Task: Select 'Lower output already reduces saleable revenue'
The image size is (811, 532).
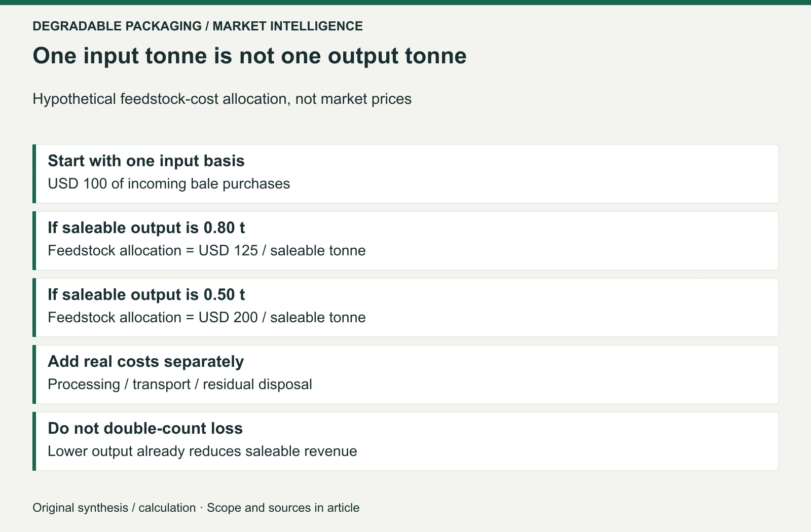Action: pyautogui.click(x=202, y=451)
